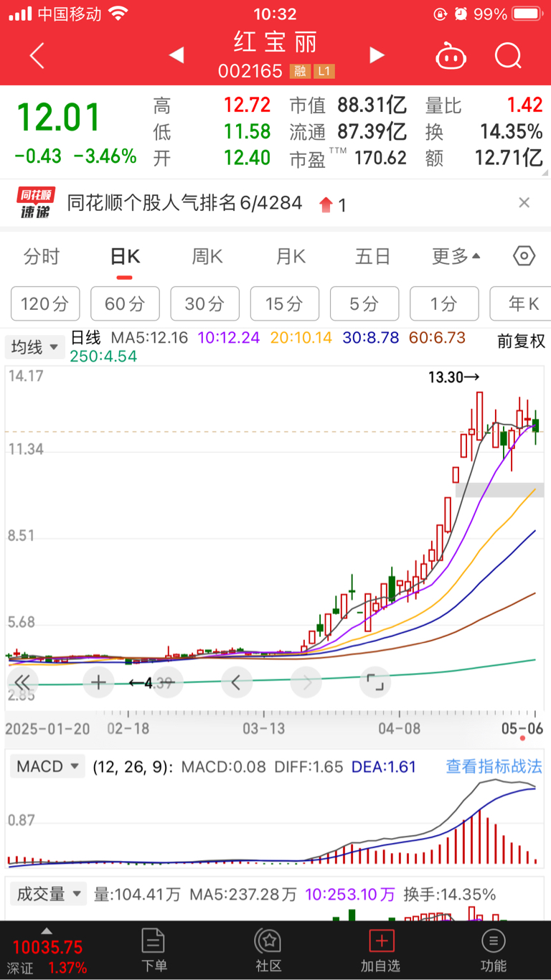Switch to 分时 tab
Viewport: 551px width, 980px height.
click(42, 256)
